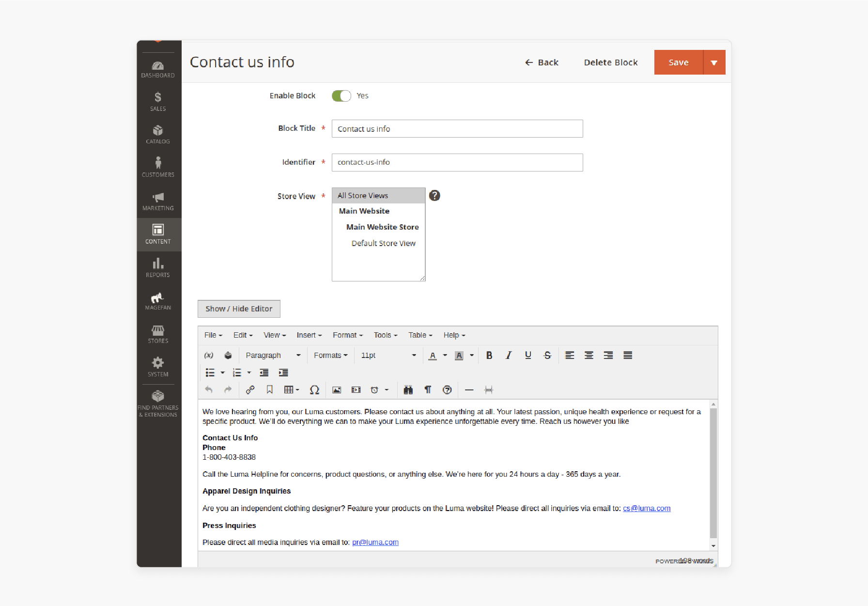868x606 pixels.
Task: Open the Help menu in editor
Action: (x=454, y=335)
